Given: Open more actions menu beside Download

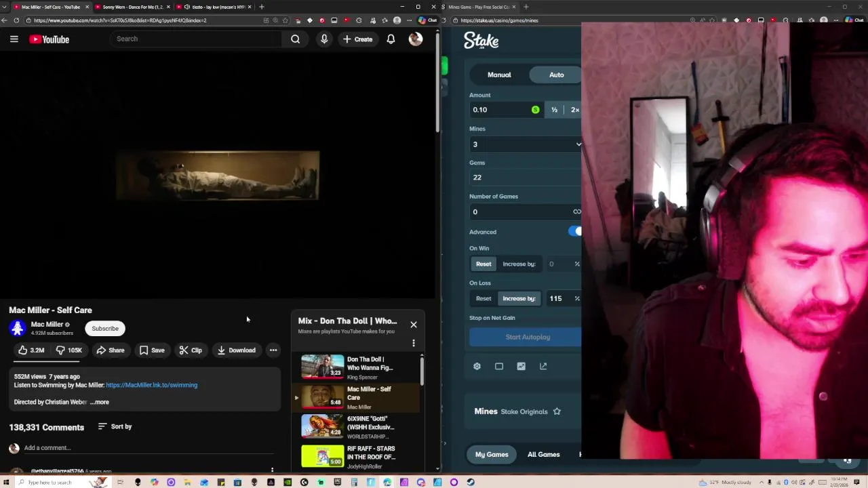Looking at the screenshot, I should pos(273,350).
